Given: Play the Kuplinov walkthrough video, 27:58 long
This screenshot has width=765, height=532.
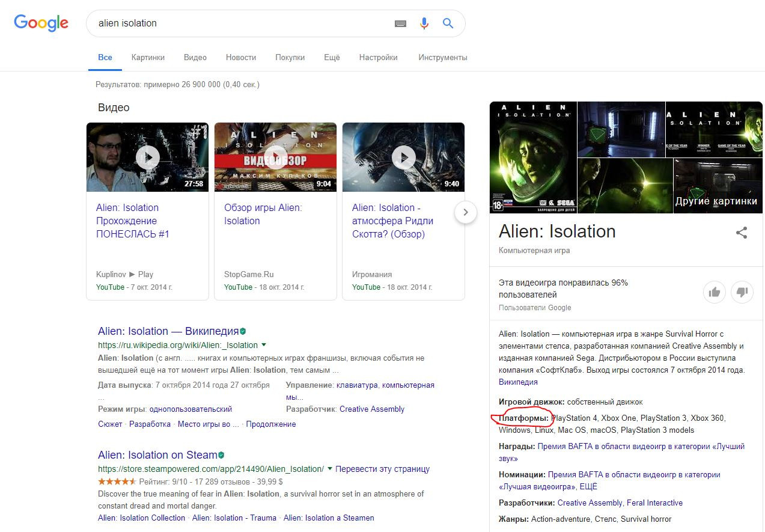Looking at the screenshot, I should pyautogui.click(x=147, y=157).
